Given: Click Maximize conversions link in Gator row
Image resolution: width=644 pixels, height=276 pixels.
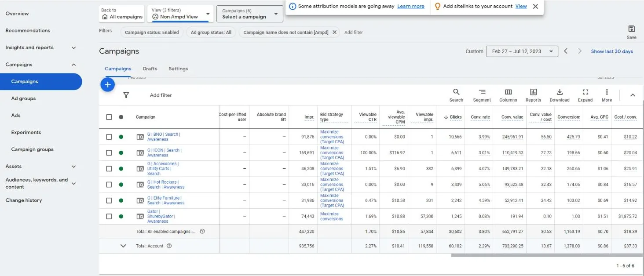Looking at the screenshot, I should coord(332,216).
